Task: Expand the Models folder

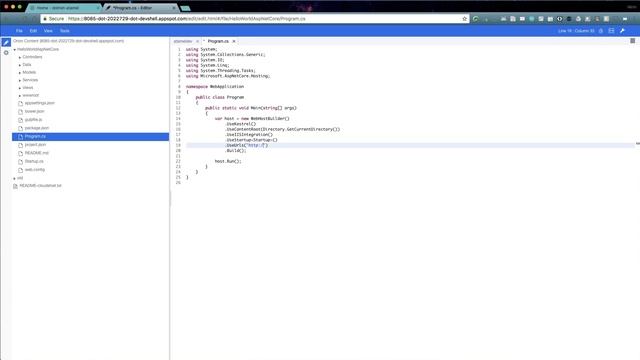Action: click(20, 73)
